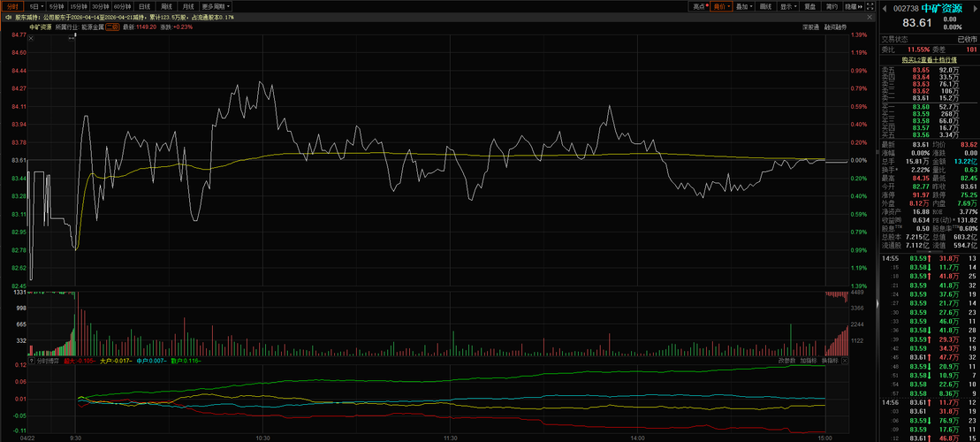Screen dimensions: 980x442
Task: Switch to the 日线 daily chart
Action: 144,6
